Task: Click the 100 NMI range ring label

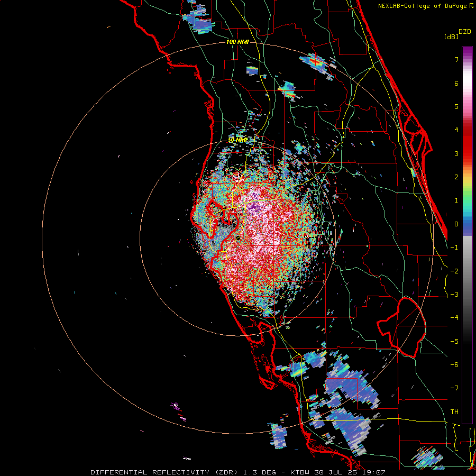Action: coord(237,42)
